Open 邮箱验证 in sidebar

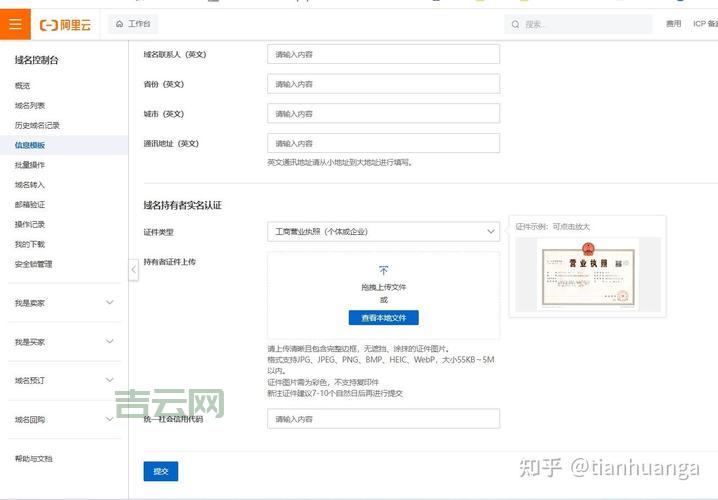30,205
